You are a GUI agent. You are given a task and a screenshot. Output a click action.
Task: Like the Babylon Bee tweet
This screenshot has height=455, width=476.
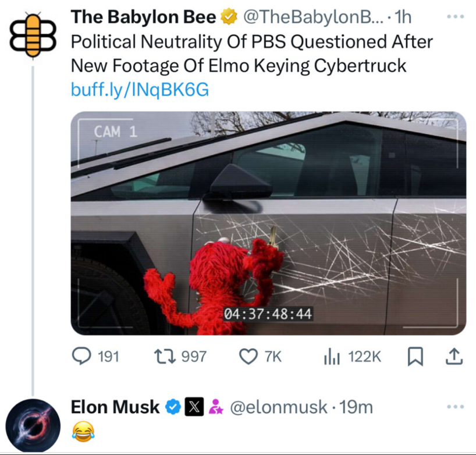[248, 356]
